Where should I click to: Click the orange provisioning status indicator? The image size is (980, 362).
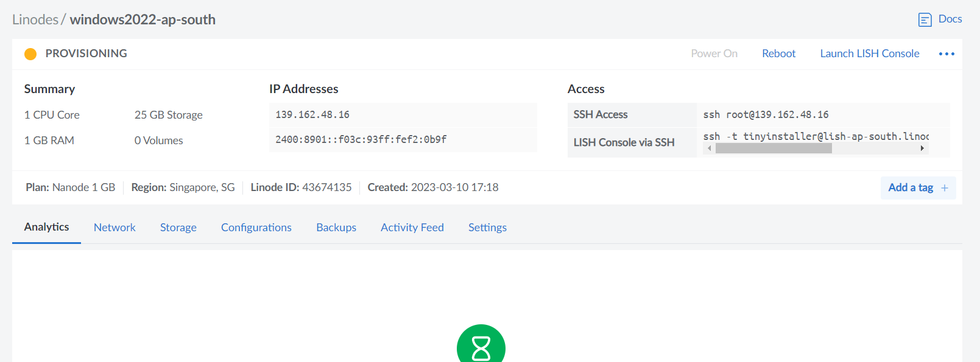[30, 54]
